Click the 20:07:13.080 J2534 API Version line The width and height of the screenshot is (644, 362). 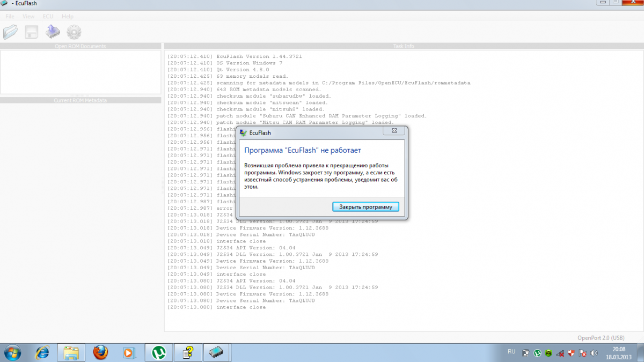pos(231,280)
